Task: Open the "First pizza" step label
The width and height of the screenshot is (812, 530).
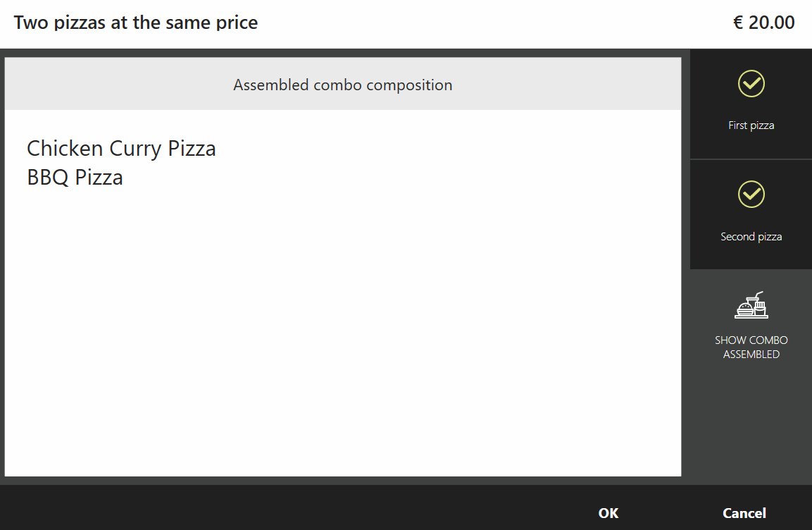Action: pyautogui.click(x=751, y=125)
